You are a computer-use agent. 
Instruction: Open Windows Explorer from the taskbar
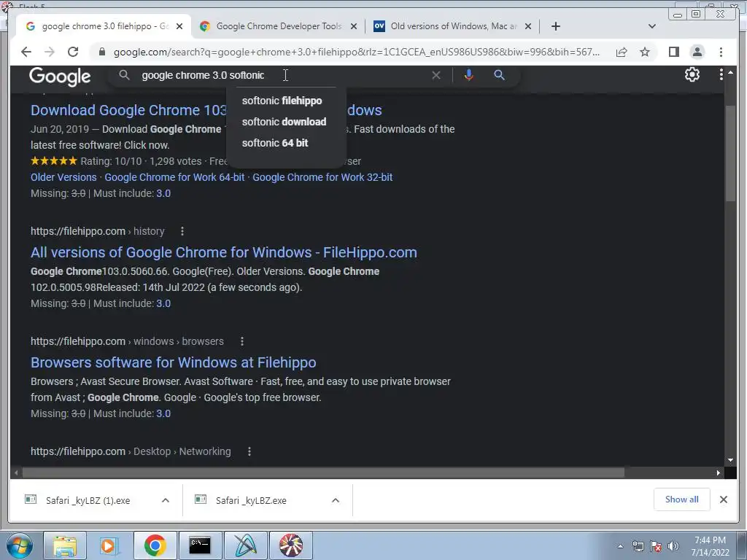pos(65,545)
